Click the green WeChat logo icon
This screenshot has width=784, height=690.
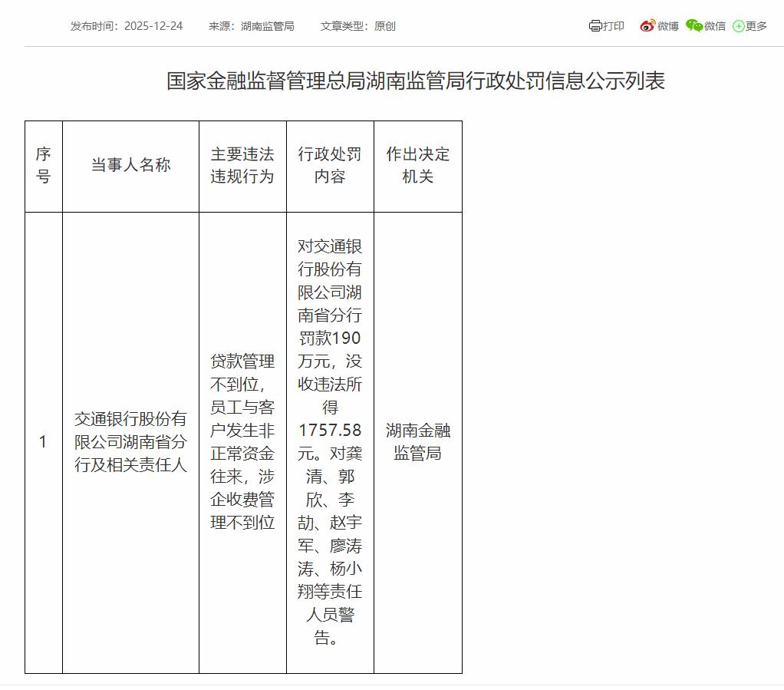[693, 26]
